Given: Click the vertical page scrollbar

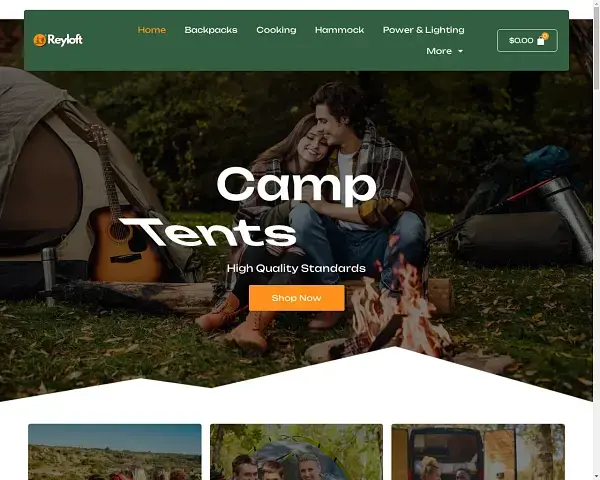Looking at the screenshot, I should coord(596,240).
